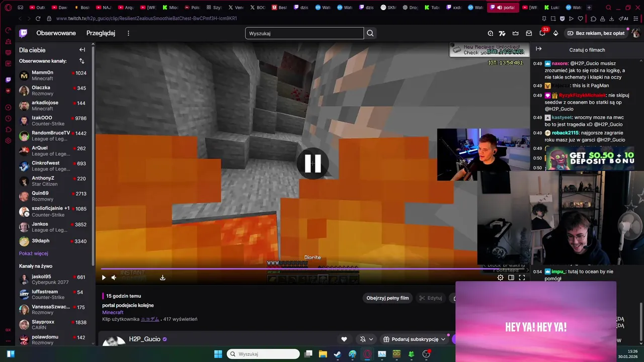Open the Bits diamond icon
644x362 pixels.
click(x=555, y=33)
